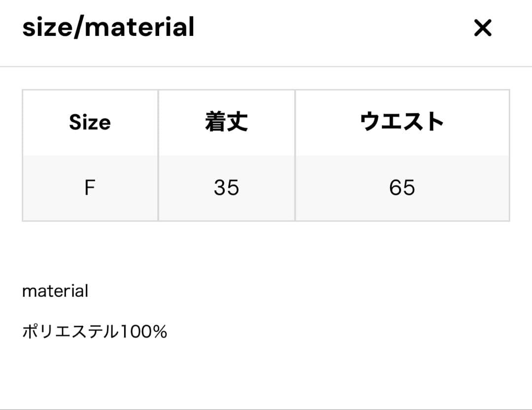Click the material section label
The image size is (532, 410).
point(55,291)
